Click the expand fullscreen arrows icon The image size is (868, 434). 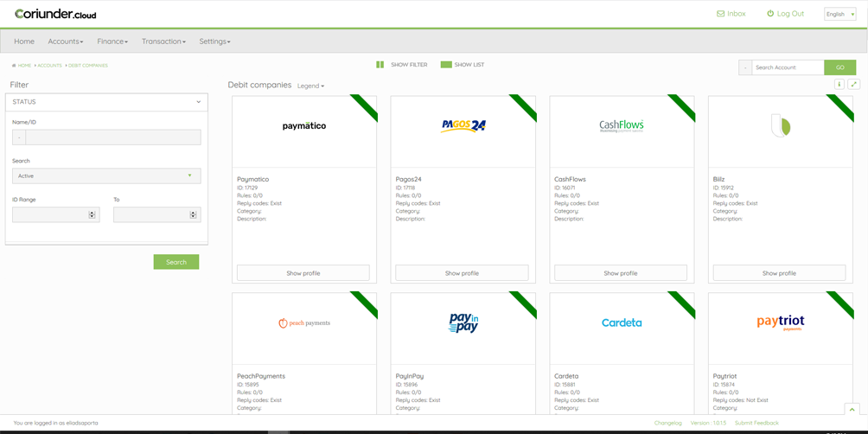(853, 85)
